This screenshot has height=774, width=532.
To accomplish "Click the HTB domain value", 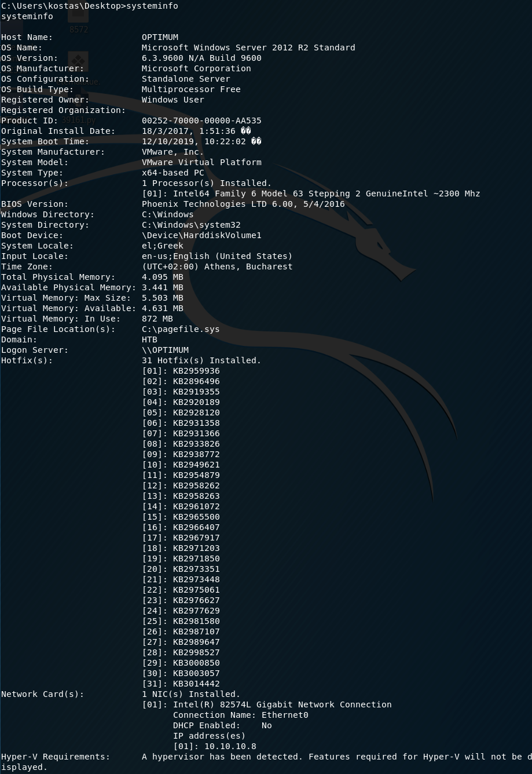I will 149,339.
